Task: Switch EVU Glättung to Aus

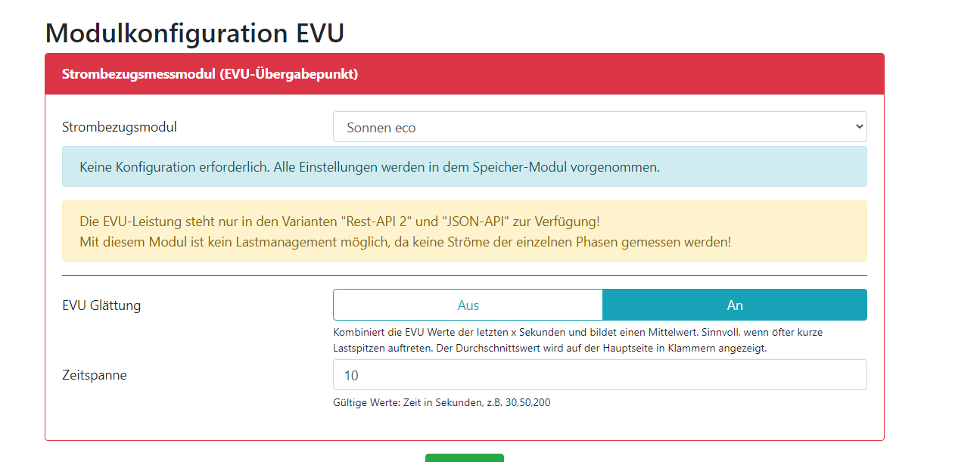Action: click(468, 305)
